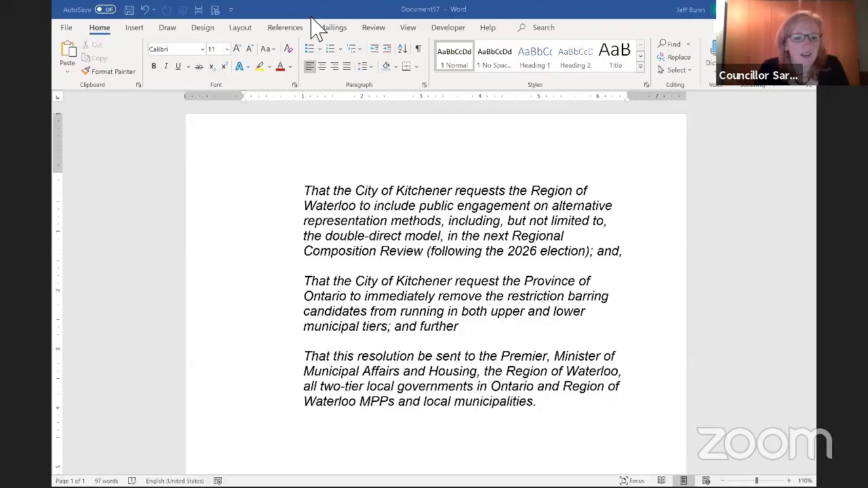Click the Replace button

point(674,57)
